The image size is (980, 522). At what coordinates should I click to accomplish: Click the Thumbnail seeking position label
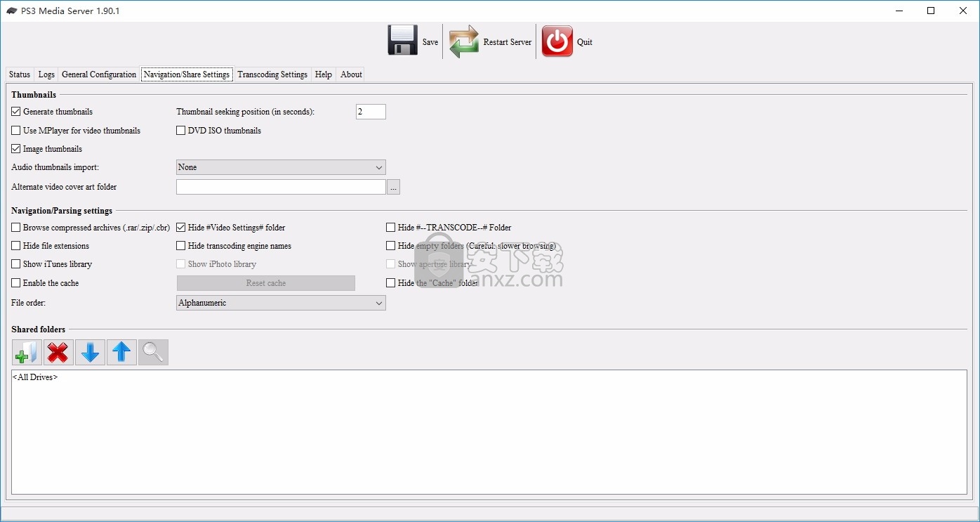click(246, 112)
